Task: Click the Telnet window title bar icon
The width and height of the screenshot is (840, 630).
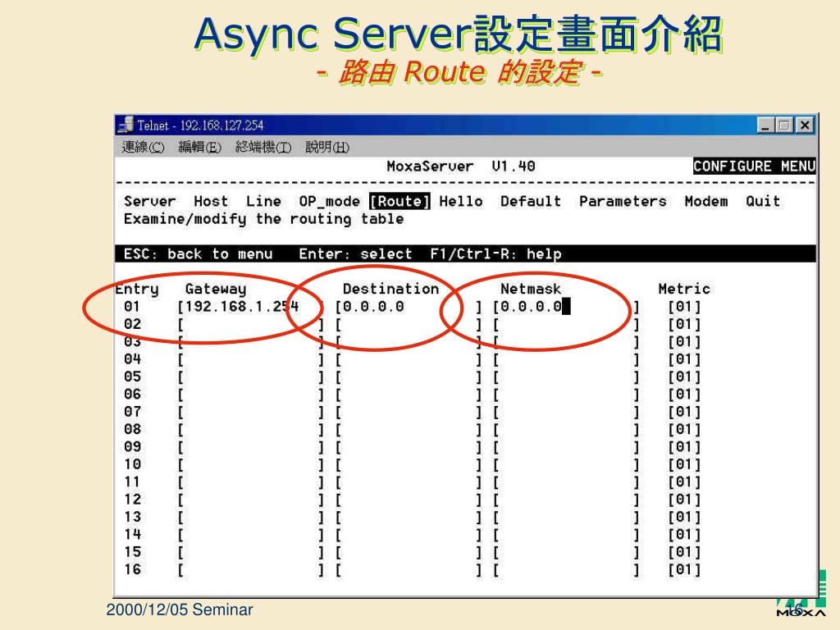Action: (126, 125)
